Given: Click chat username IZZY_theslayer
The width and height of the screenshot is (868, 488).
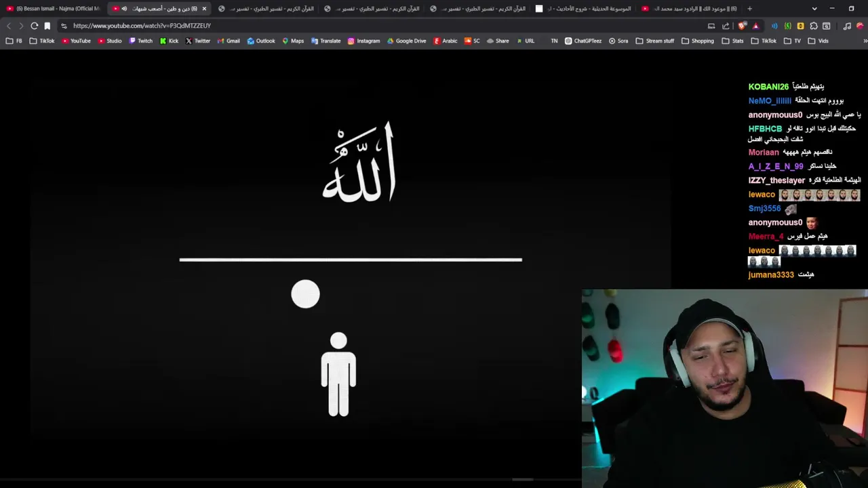Looking at the screenshot, I should point(776,180).
